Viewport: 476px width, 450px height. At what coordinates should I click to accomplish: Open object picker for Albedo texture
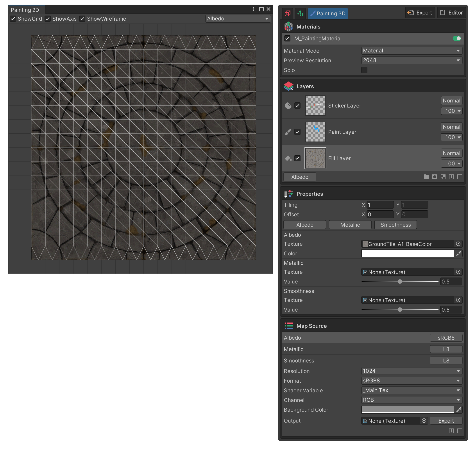458,244
